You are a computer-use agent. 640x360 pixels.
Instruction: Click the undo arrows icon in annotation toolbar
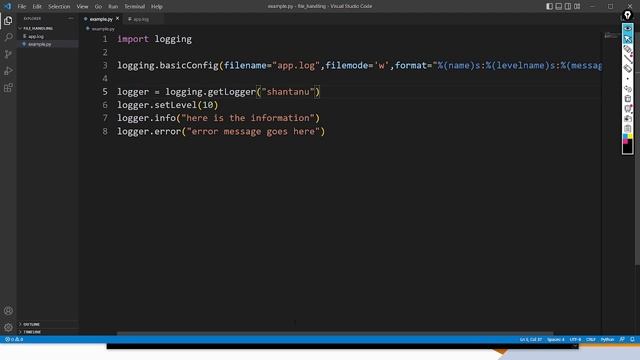point(628,89)
